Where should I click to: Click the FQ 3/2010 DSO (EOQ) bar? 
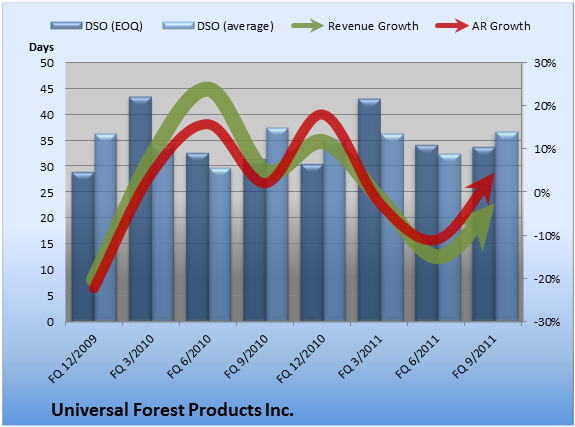pyautogui.click(x=140, y=209)
